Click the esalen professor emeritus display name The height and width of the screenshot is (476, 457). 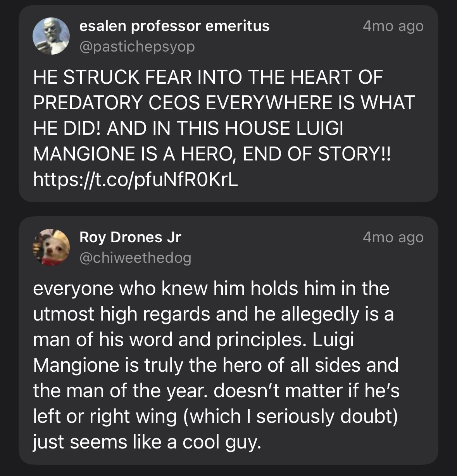[x=174, y=26]
